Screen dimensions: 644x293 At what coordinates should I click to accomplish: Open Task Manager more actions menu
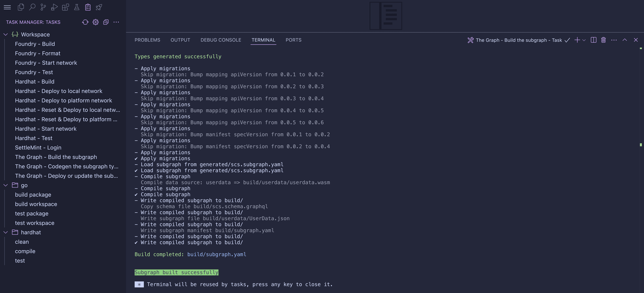(116, 22)
